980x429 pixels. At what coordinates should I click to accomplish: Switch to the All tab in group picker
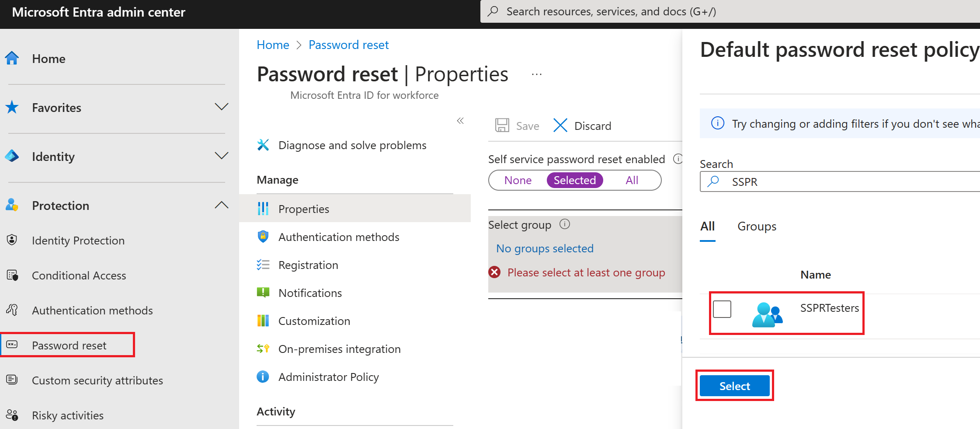coord(708,226)
